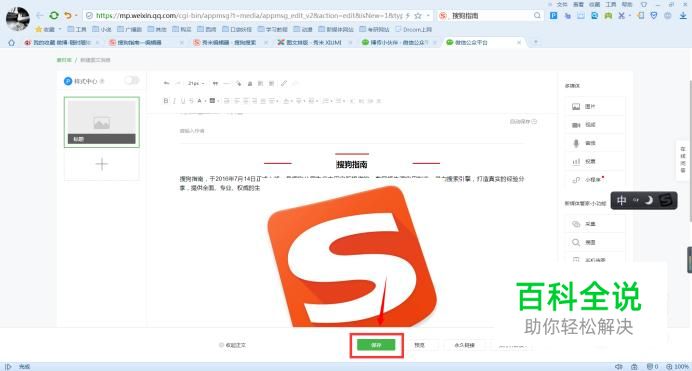Click the 100% zoom indicator in status bar

[678, 367]
